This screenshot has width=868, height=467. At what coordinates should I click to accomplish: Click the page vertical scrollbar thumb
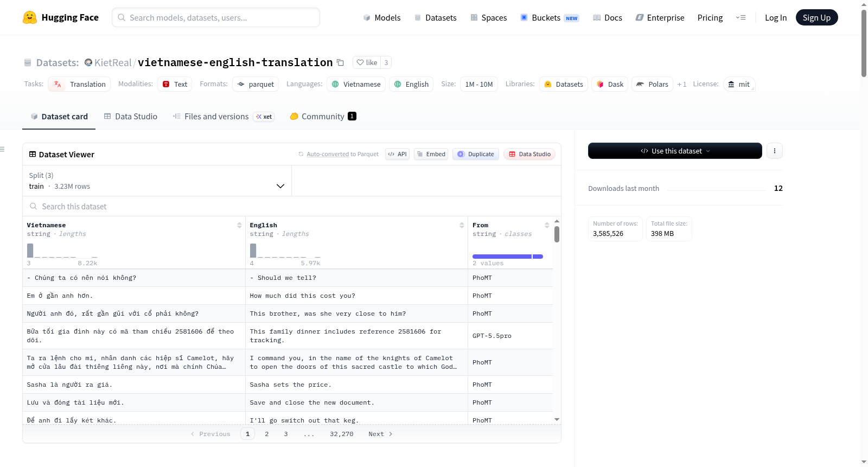pos(864,43)
